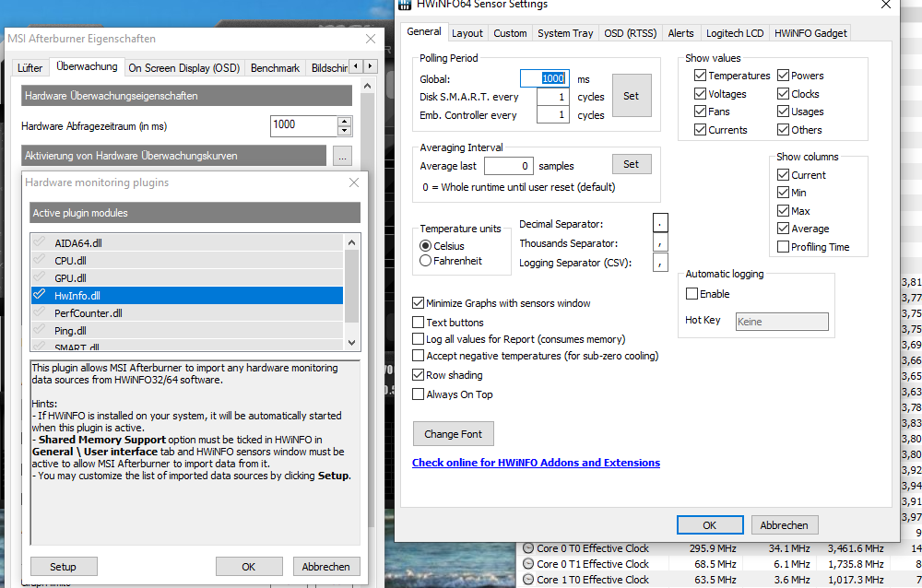The image size is (922, 588).
Task: Click the Average last samples field
Action: [x=509, y=166]
